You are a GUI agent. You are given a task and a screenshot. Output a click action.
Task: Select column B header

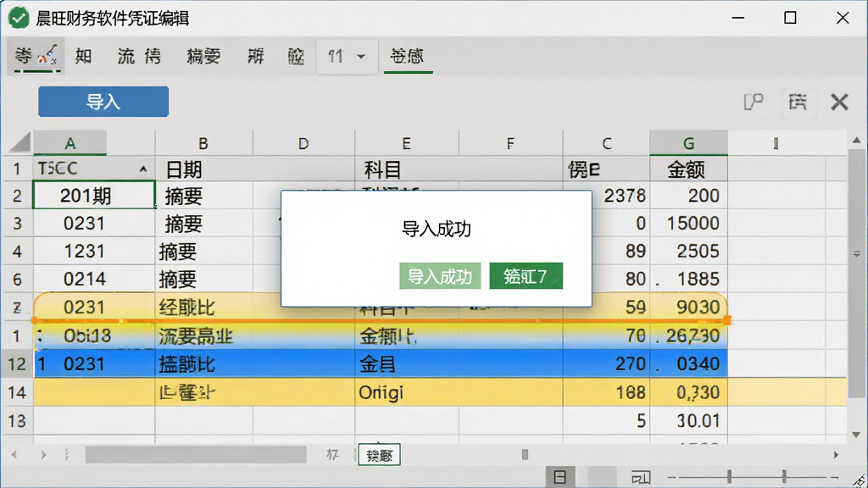[x=203, y=143]
